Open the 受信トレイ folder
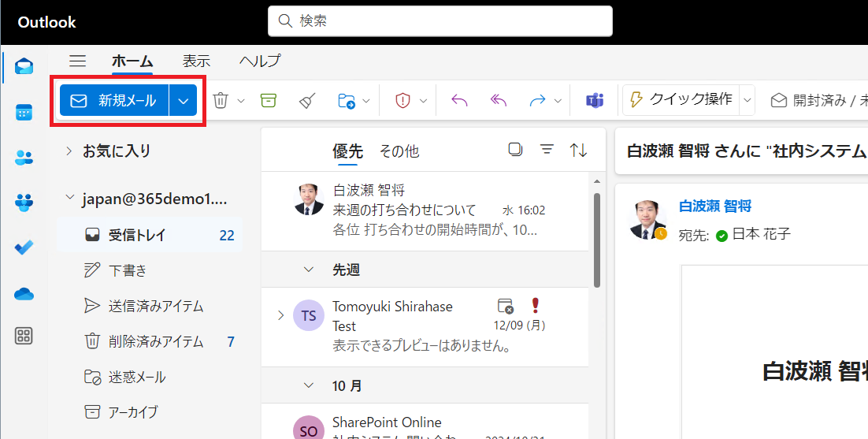 coord(150,236)
